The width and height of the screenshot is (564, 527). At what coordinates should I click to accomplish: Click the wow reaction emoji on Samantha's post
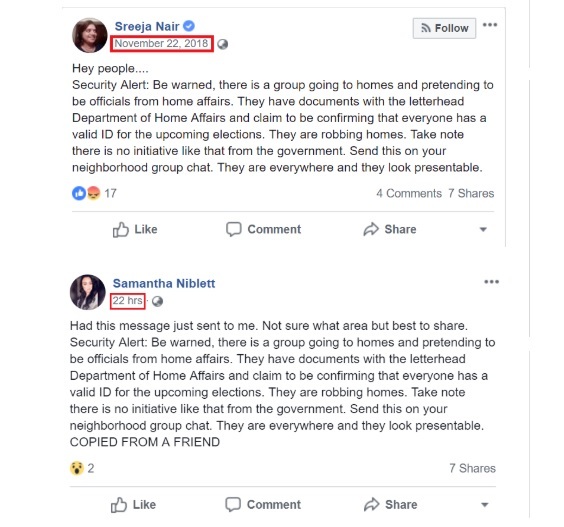(77, 468)
